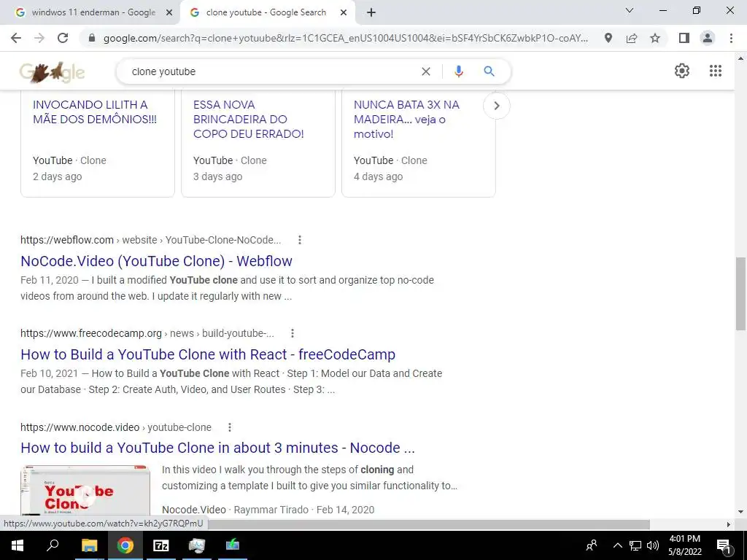Click the scroll right arrow at bottom
Viewport: 747px width, 560px height.
728,524
